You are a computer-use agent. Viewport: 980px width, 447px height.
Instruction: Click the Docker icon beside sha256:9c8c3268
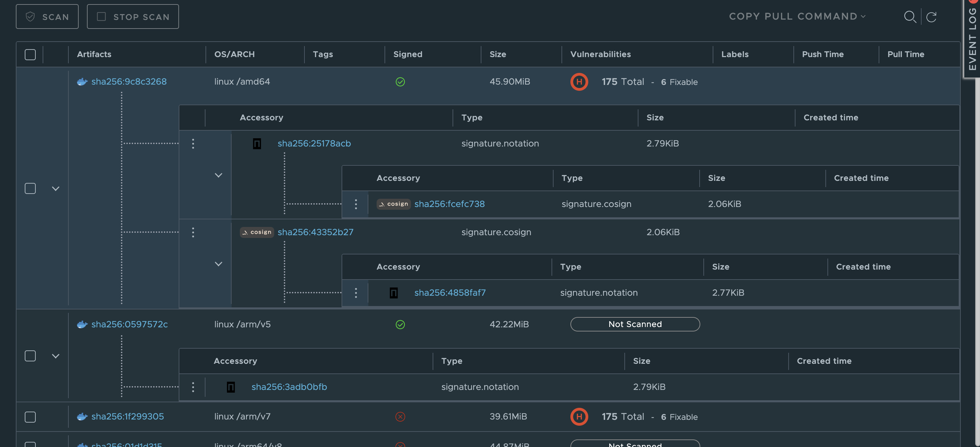coord(82,81)
